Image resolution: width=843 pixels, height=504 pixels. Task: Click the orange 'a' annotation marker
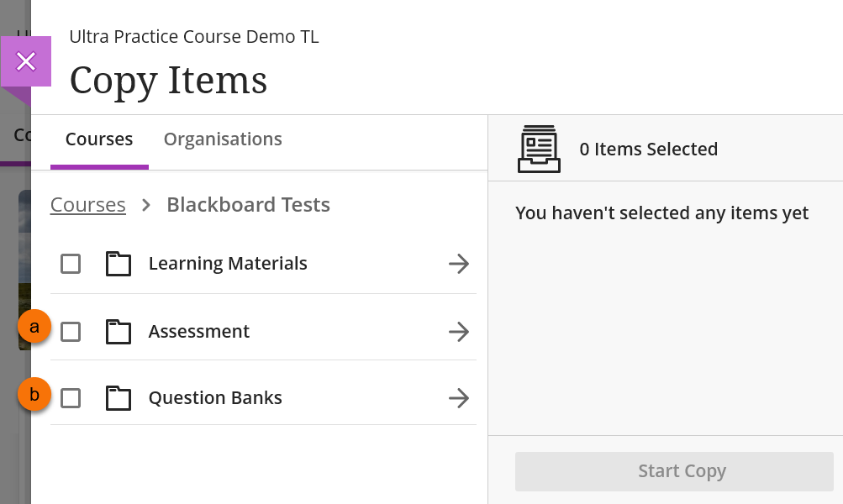[x=34, y=327]
